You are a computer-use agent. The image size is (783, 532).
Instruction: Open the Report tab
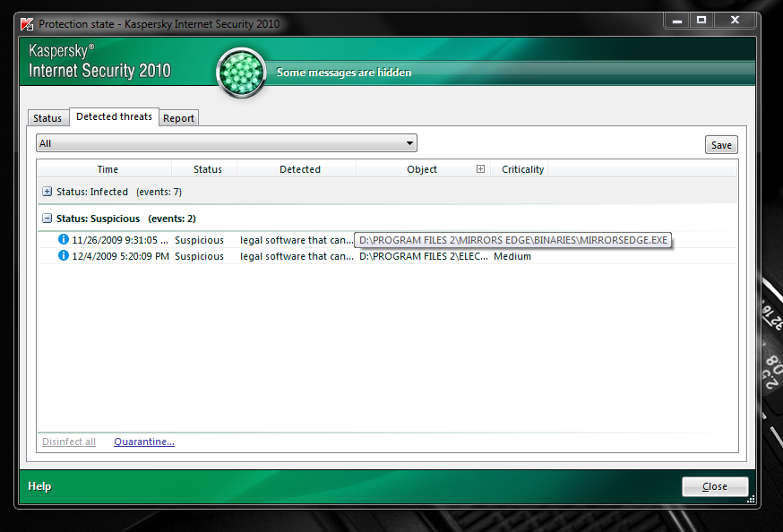coord(178,118)
